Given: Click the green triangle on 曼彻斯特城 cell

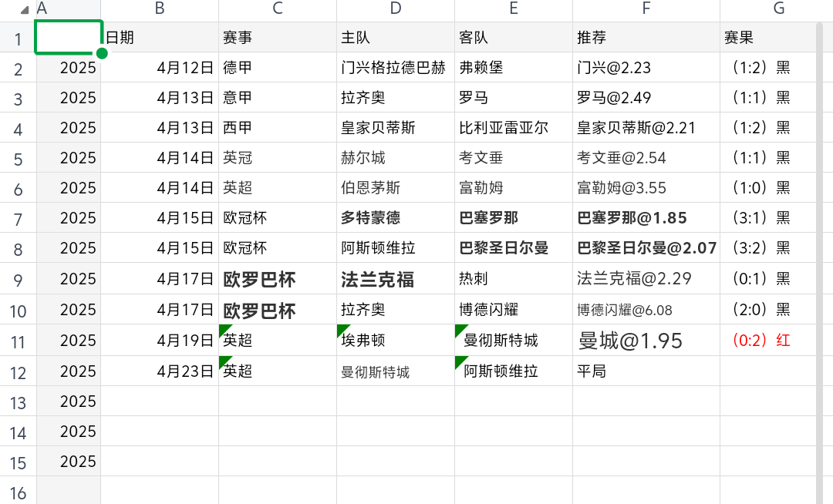Looking at the screenshot, I should pyautogui.click(x=459, y=331).
